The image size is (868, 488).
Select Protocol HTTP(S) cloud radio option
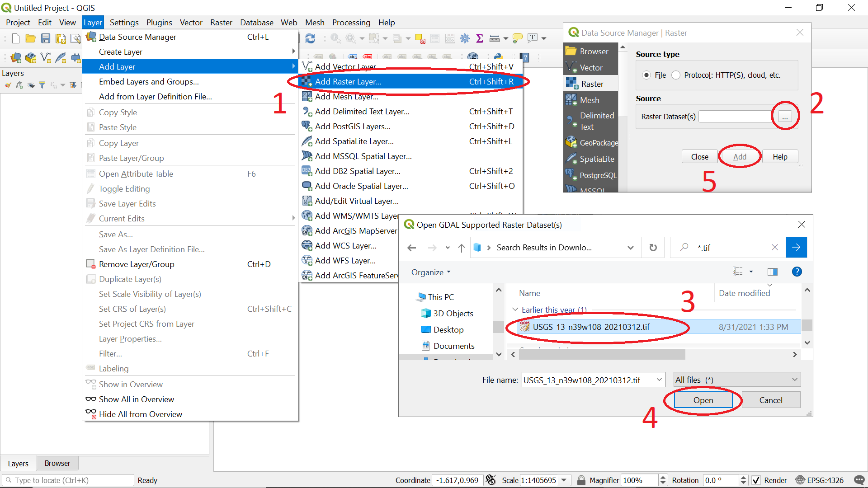pyautogui.click(x=676, y=75)
